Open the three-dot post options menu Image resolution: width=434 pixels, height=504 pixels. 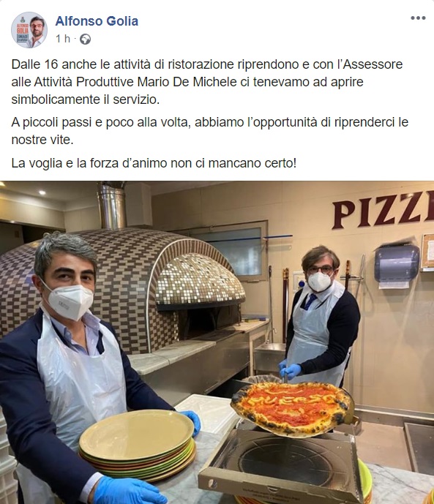pyautogui.click(x=418, y=18)
